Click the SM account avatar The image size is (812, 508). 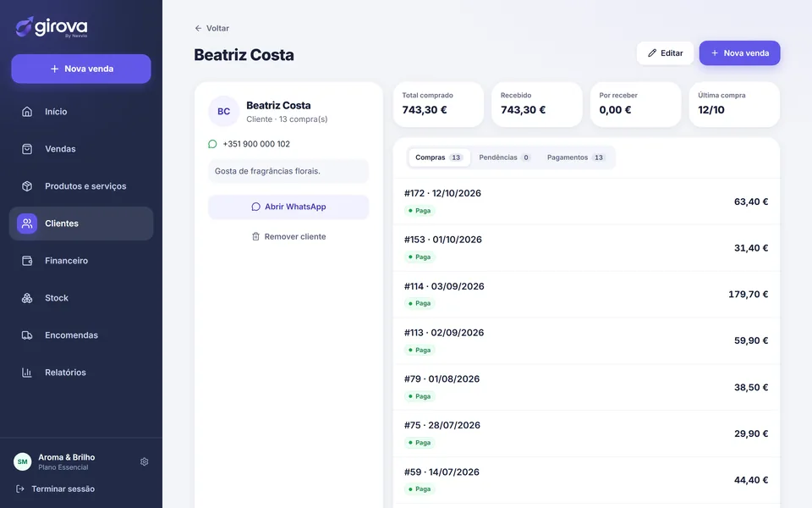[22, 461]
